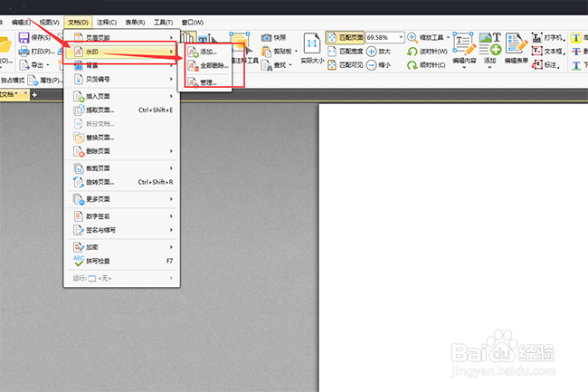This screenshot has height=392, width=588.
Task: Click the Edit Form (编辑表单) icon
Action: point(516,43)
